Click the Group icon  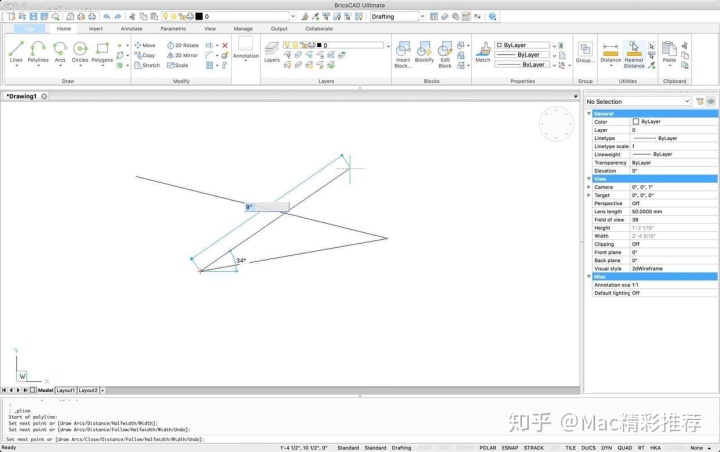click(585, 51)
